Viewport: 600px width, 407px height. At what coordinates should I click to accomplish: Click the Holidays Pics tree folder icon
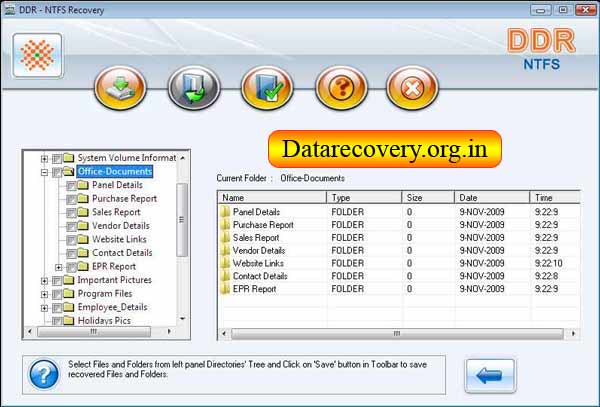pyautogui.click(x=68, y=321)
